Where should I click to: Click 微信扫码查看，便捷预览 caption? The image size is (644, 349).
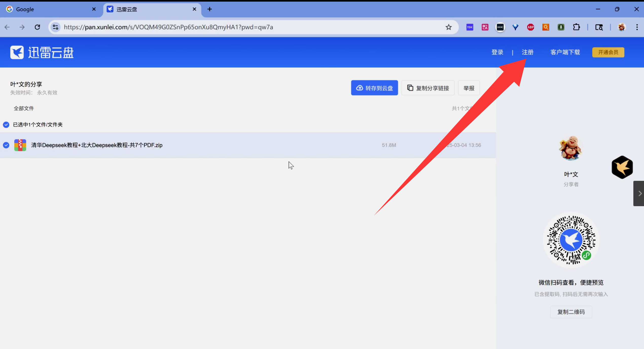point(571,282)
